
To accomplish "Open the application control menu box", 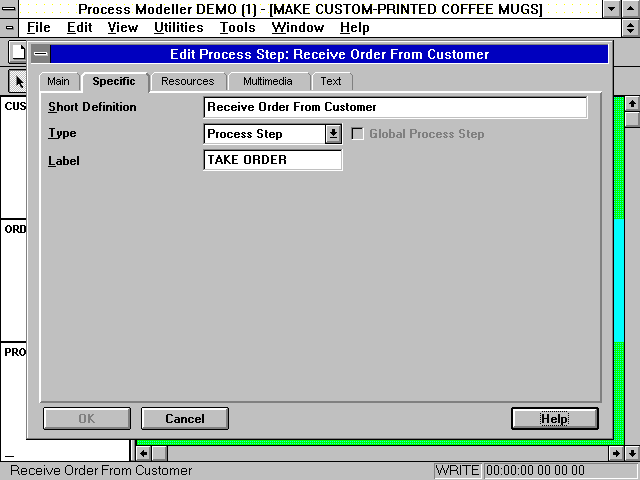I will pyautogui.click(x=9, y=9).
